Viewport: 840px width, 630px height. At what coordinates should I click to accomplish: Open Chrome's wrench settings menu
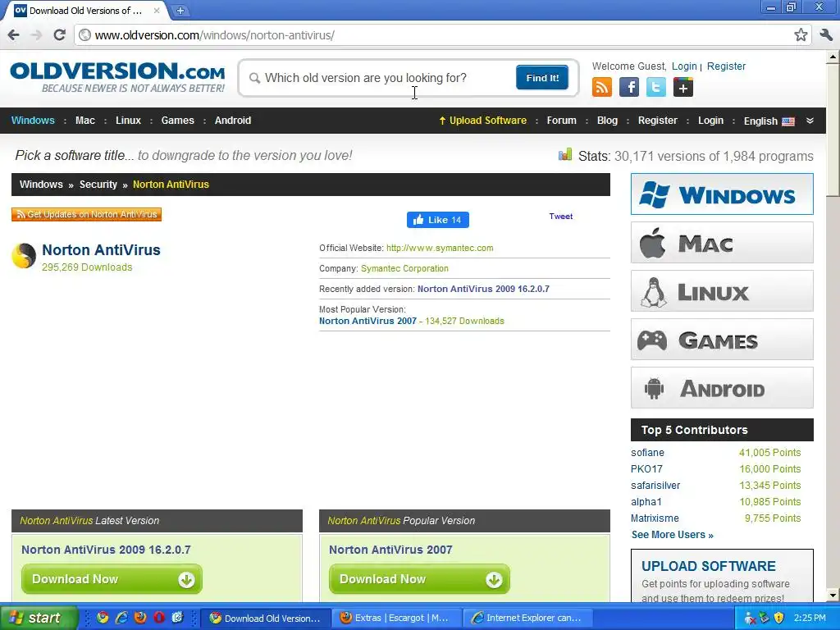(826, 35)
